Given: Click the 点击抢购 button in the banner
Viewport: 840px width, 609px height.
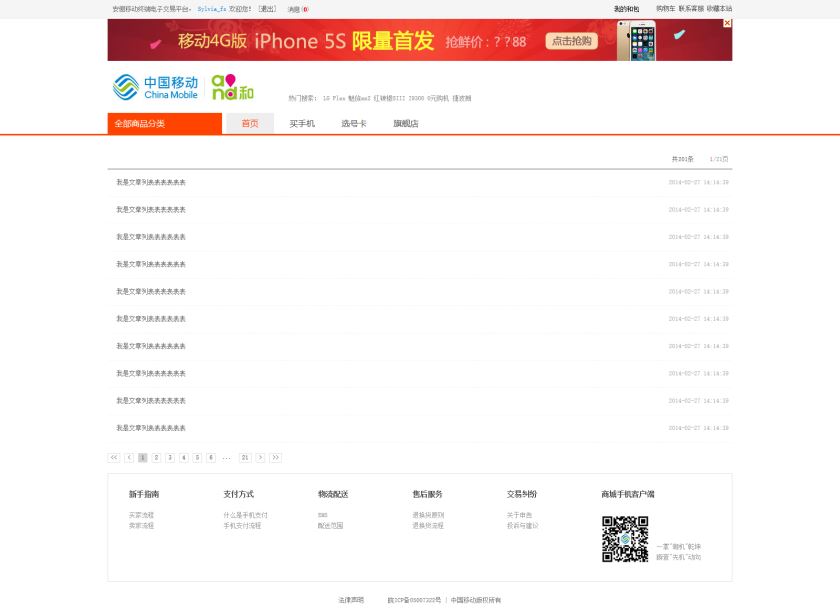Looking at the screenshot, I should point(572,41).
